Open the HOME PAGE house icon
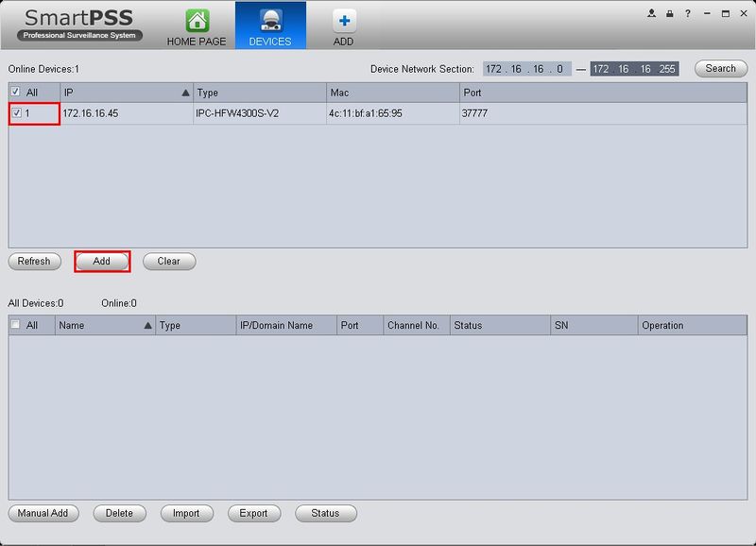This screenshot has width=756, height=546. point(198,20)
